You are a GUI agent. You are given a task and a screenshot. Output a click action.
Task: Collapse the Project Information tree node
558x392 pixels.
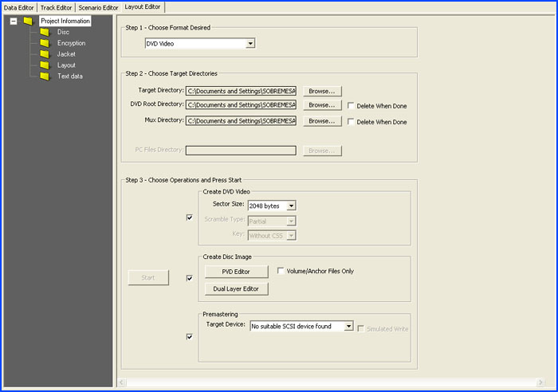click(14, 21)
